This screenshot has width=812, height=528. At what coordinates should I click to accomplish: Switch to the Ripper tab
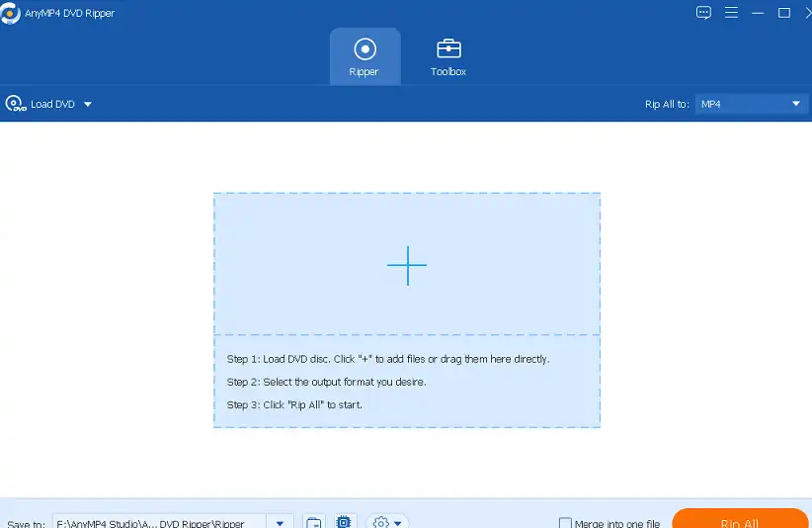coord(365,56)
